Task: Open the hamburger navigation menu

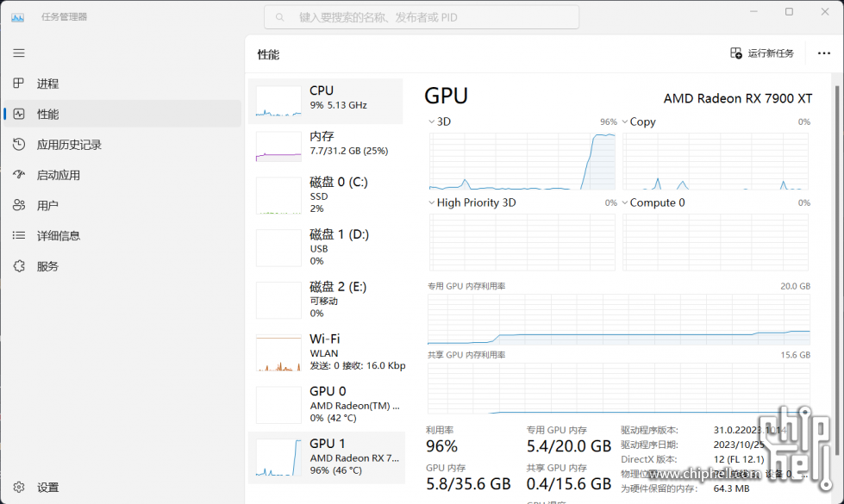Action: (19, 53)
